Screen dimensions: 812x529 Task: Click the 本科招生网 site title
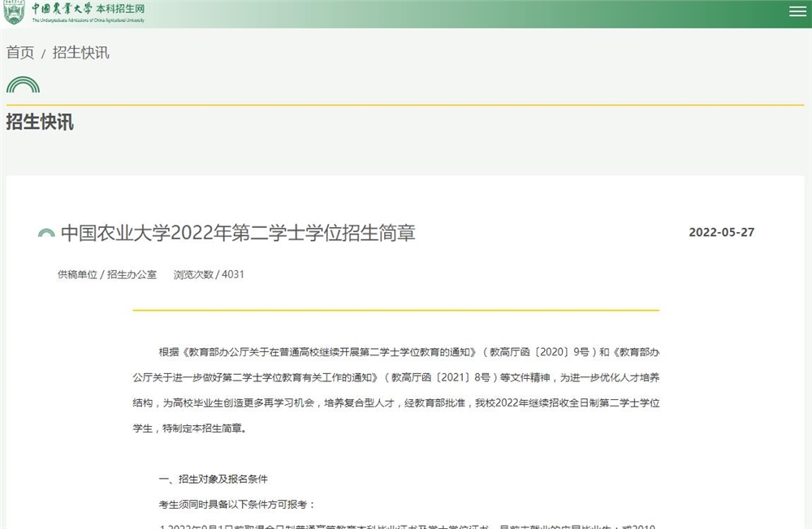[120, 9]
